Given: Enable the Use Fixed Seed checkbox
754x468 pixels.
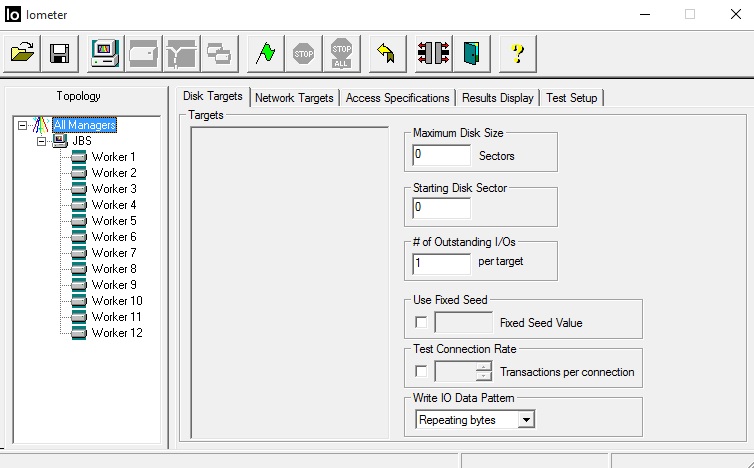Looking at the screenshot, I should [x=421, y=322].
